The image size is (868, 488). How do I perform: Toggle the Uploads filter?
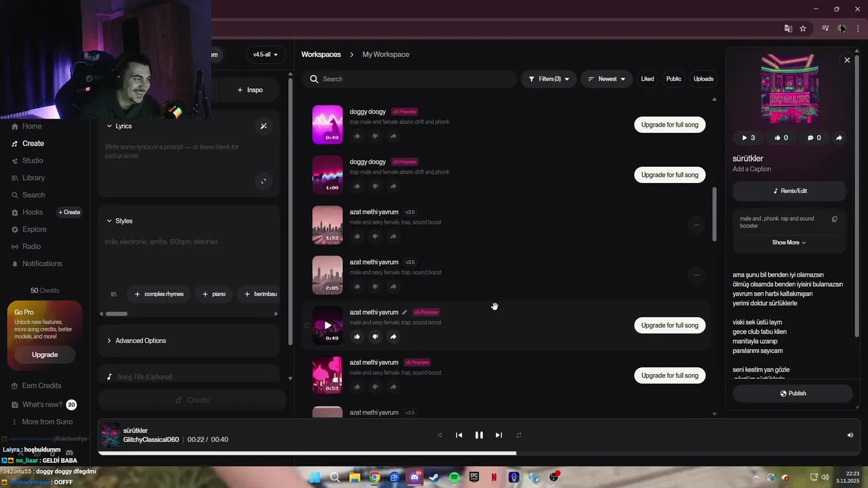[703, 79]
